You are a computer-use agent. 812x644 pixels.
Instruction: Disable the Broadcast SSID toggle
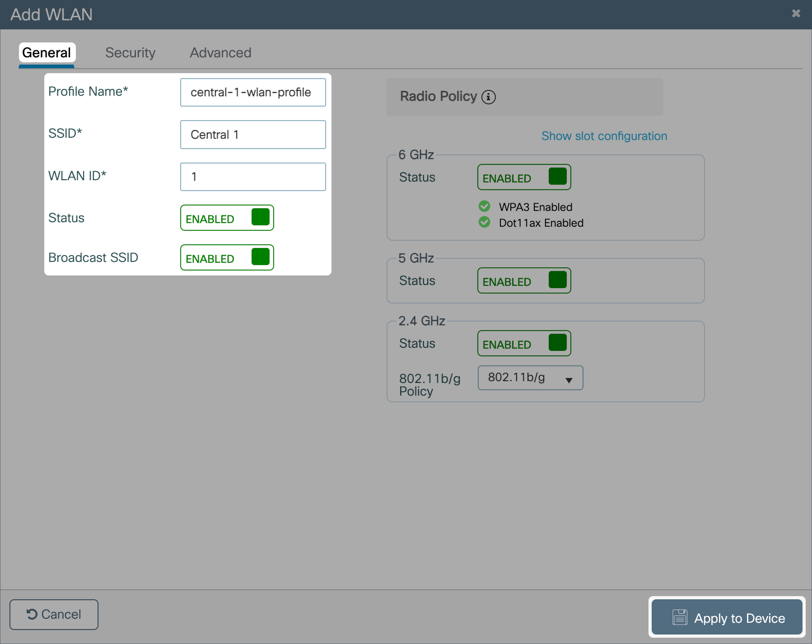pyautogui.click(x=227, y=257)
